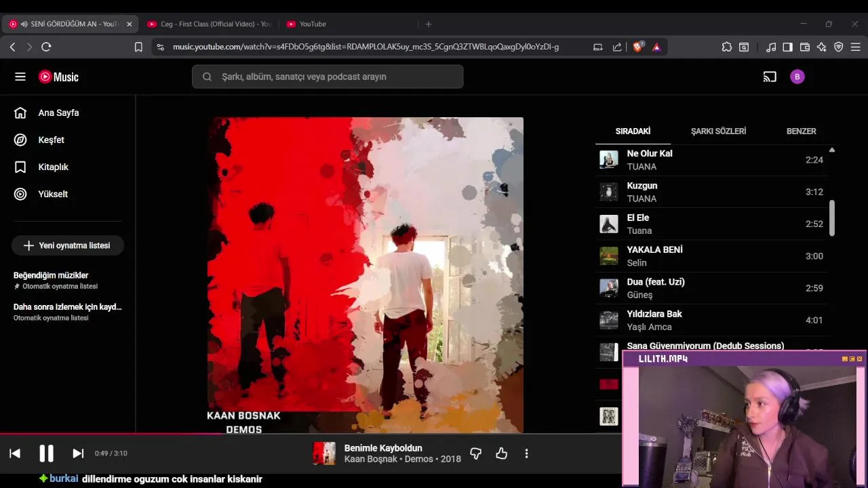The width and height of the screenshot is (868, 488).
Task: Click the Yıldızlara Bak thumbnail
Action: point(609,320)
